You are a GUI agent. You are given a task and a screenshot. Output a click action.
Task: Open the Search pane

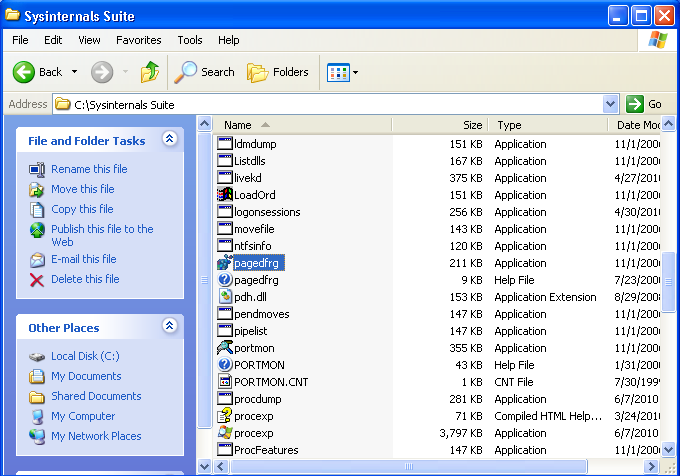(x=204, y=72)
